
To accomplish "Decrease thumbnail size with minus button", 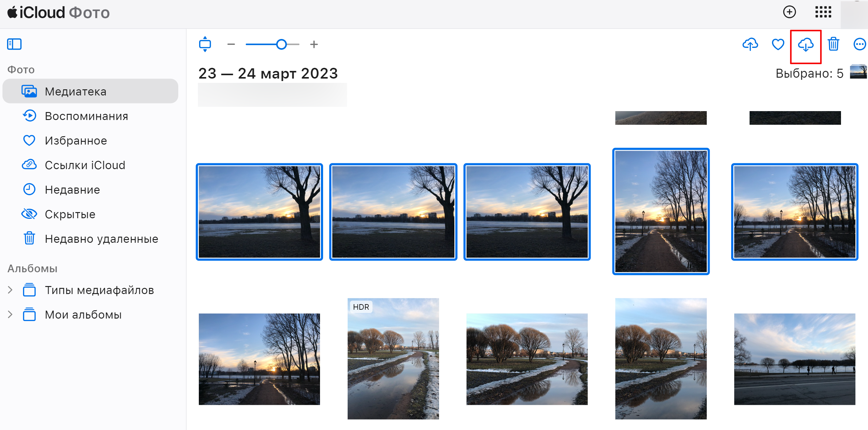I will [x=231, y=44].
